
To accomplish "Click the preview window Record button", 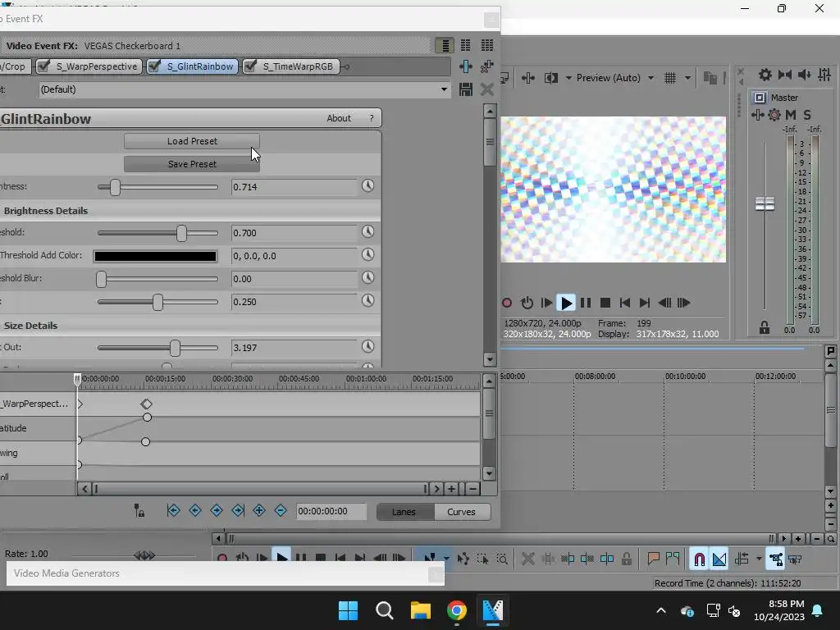I will (x=507, y=304).
